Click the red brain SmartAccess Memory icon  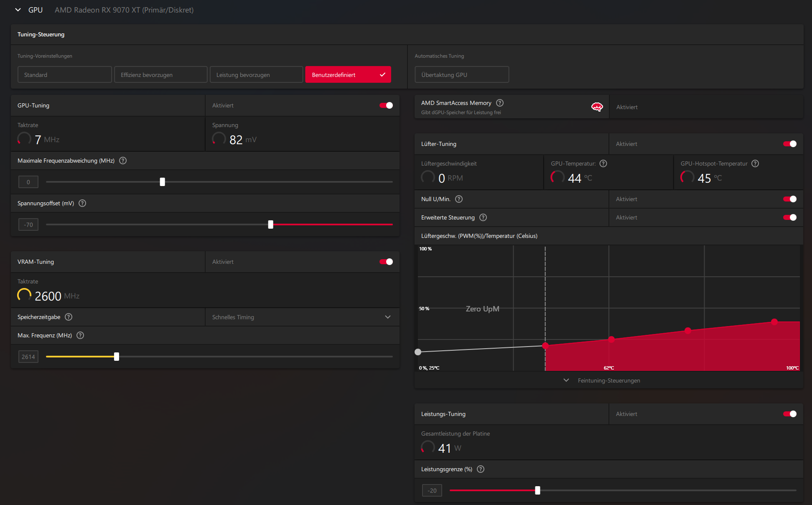tap(597, 107)
